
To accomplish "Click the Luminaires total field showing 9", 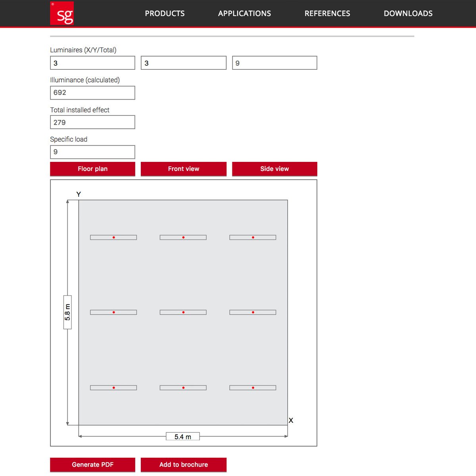I will point(274,63).
